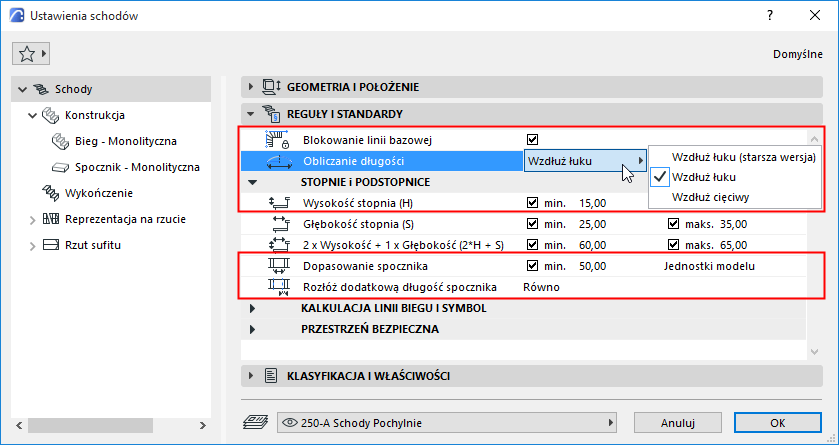Click the Anuluj button
The image size is (839, 445).
coord(678,423)
